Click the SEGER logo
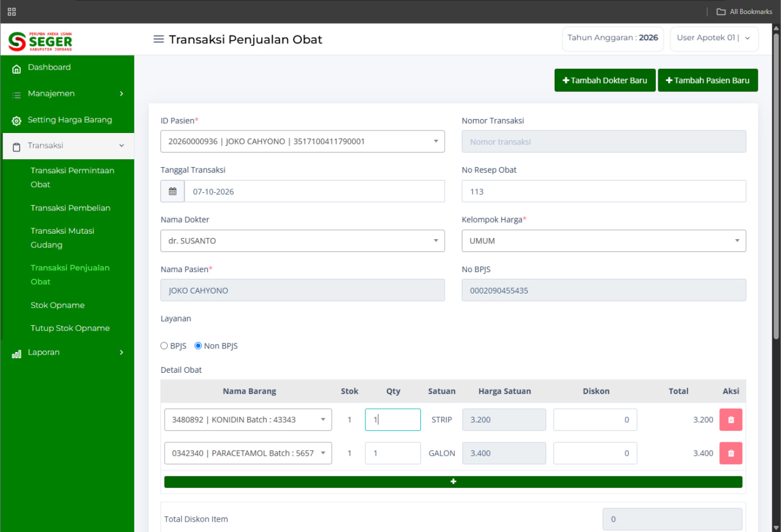The height and width of the screenshot is (532, 781). tap(40, 41)
